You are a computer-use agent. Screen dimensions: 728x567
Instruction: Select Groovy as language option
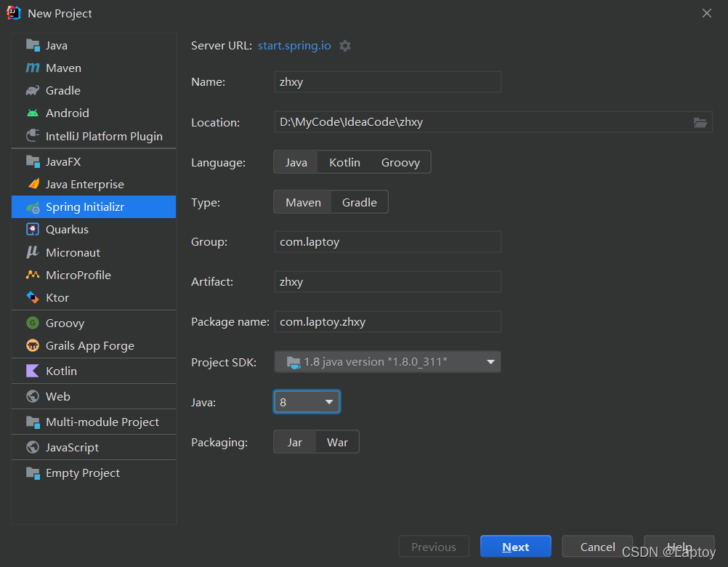(400, 162)
